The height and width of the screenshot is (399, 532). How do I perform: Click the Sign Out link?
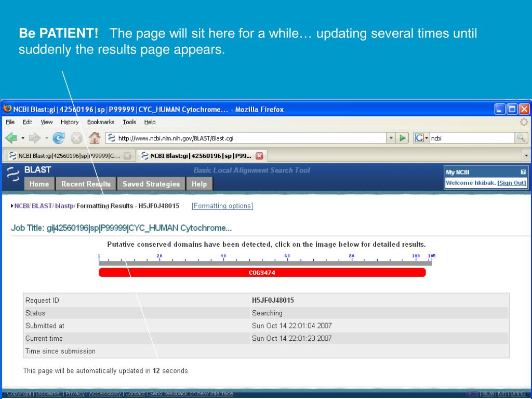(512, 183)
